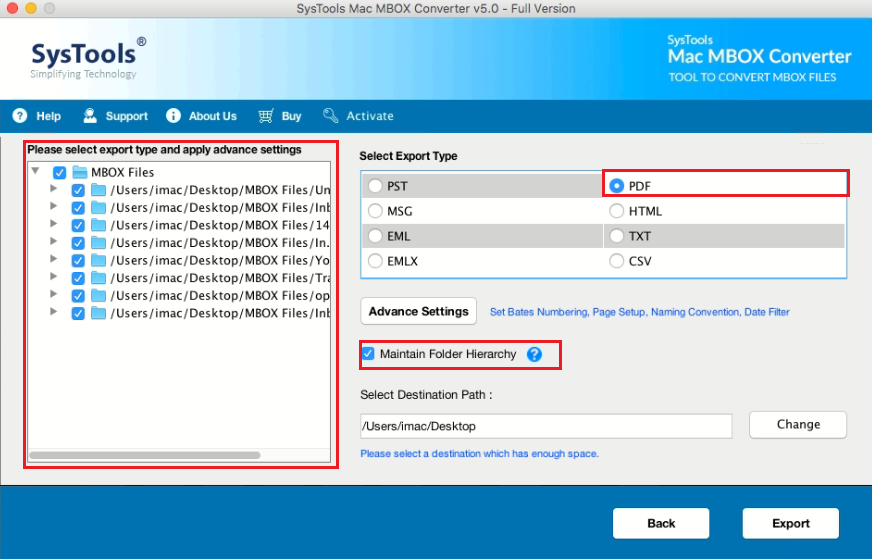The image size is (872, 559).
Task: Expand the MBOX Files/14 folder node
Action: click(53, 224)
